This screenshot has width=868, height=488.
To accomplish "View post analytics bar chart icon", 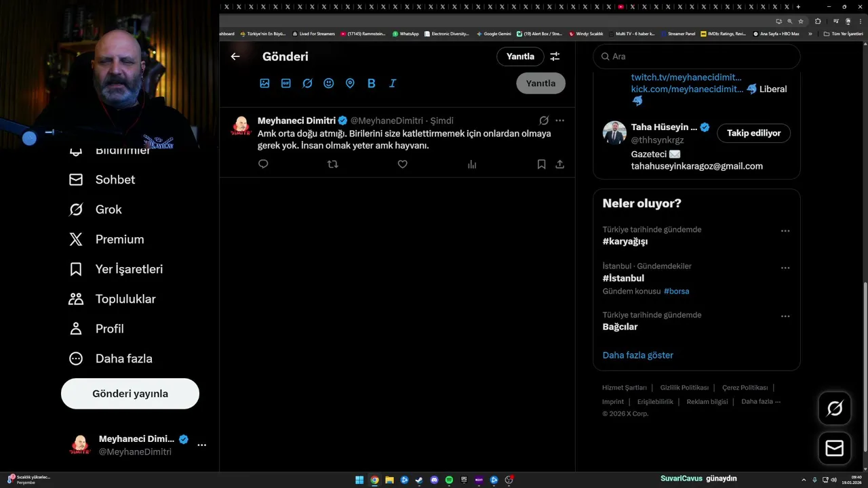I will [x=472, y=164].
